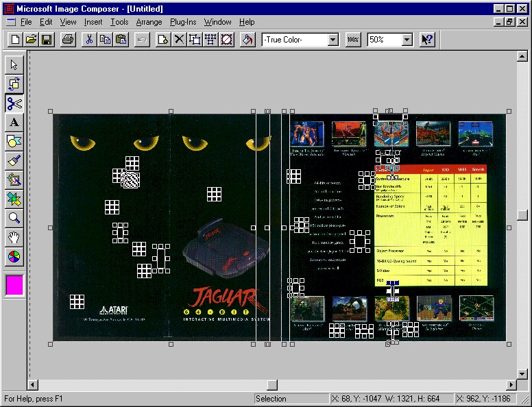This screenshot has width=532, height=407.
Task: Open the Plug-Ins menu
Action: pyautogui.click(x=184, y=22)
